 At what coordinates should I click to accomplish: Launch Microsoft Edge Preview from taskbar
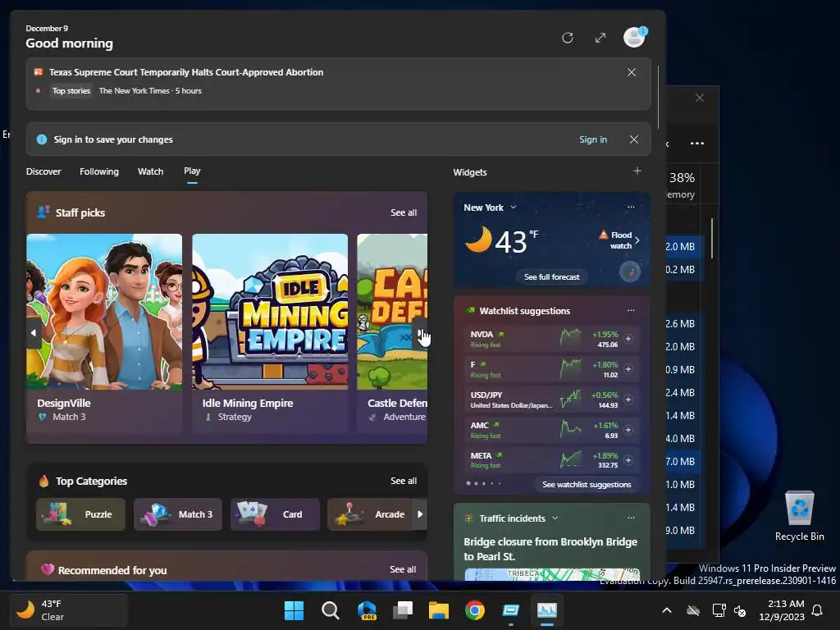click(367, 610)
